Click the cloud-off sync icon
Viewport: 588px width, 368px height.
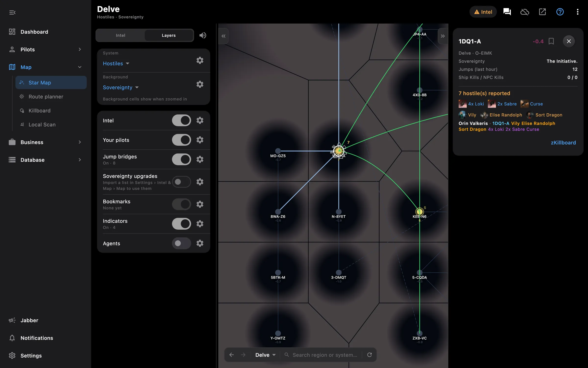coord(525,12)
